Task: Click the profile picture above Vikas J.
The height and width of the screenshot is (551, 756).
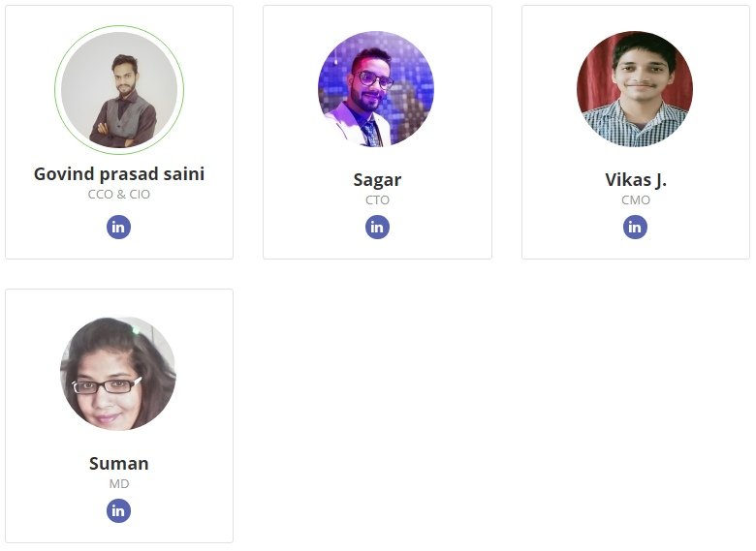Action: click(x=635, y=89)
